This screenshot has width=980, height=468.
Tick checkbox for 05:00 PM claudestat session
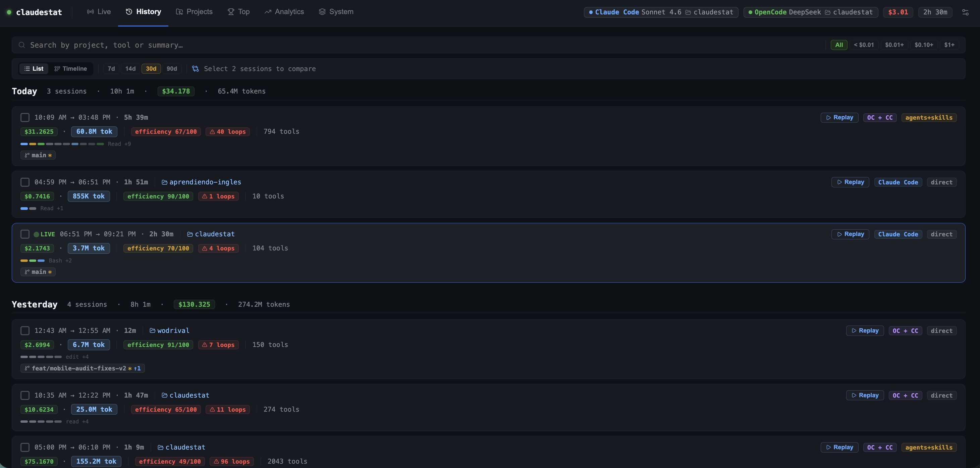[x=25, y=448]
